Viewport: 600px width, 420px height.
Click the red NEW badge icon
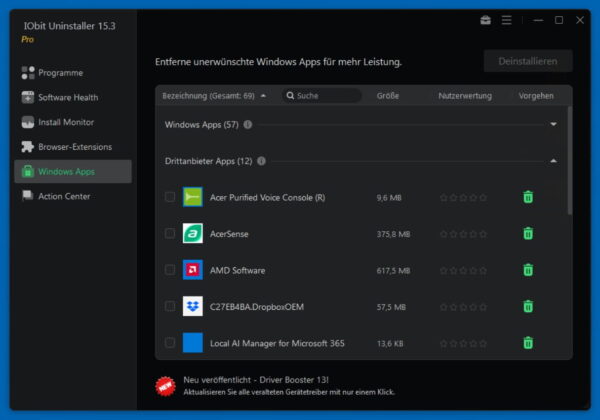[x=166, y=386]
